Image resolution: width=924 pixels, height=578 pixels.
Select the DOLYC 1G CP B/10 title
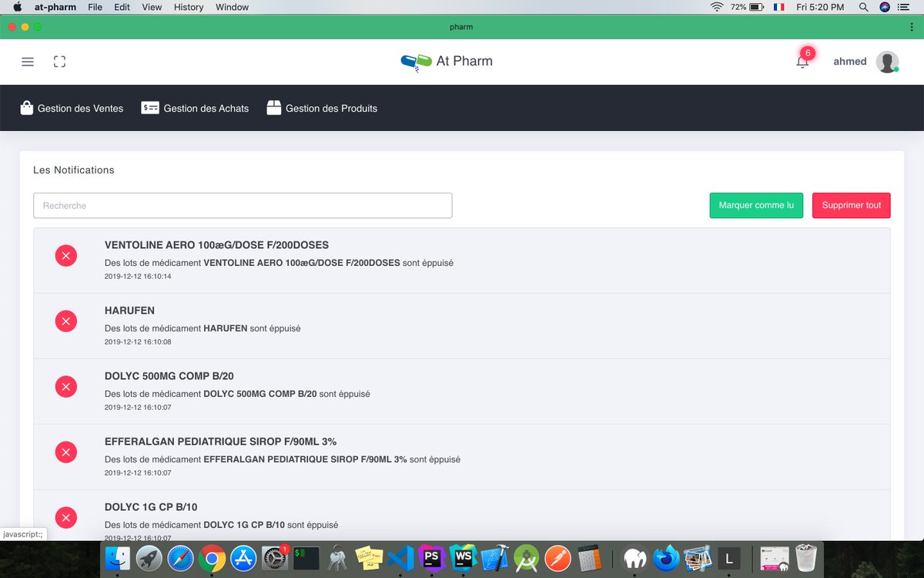click(x=151, y=507)
